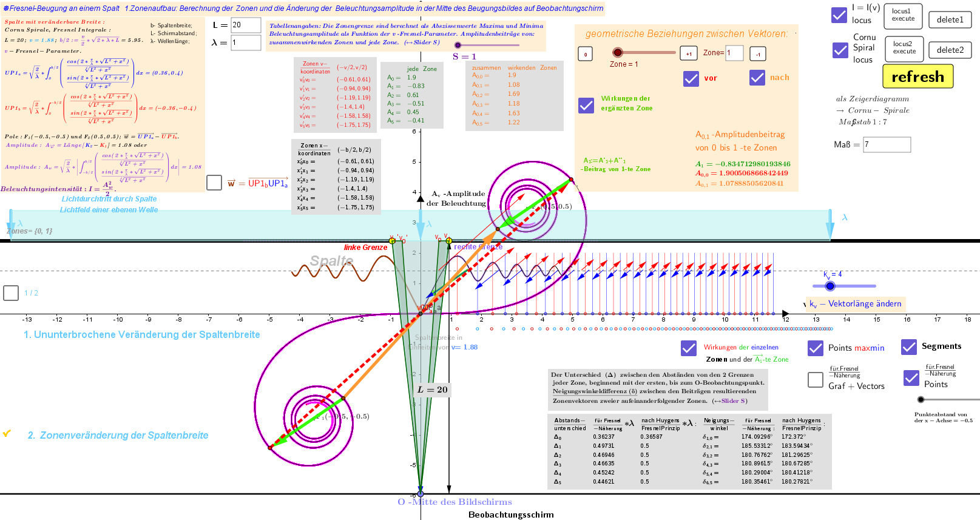Focus the 'Maß =' input field
Viewport: 980px width, 520px height.
[x=887, y=144]
